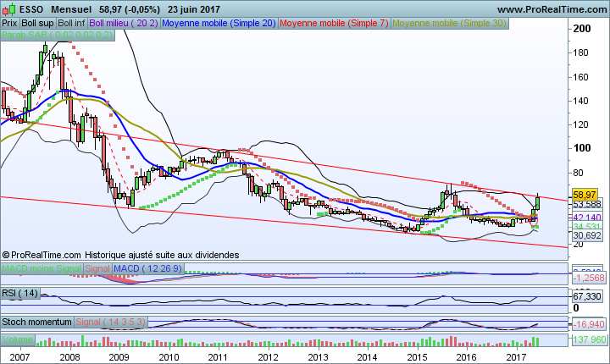Click the 137 960 volume value tag
Viewport: 610px width, 364px height.
click(589, 340)
